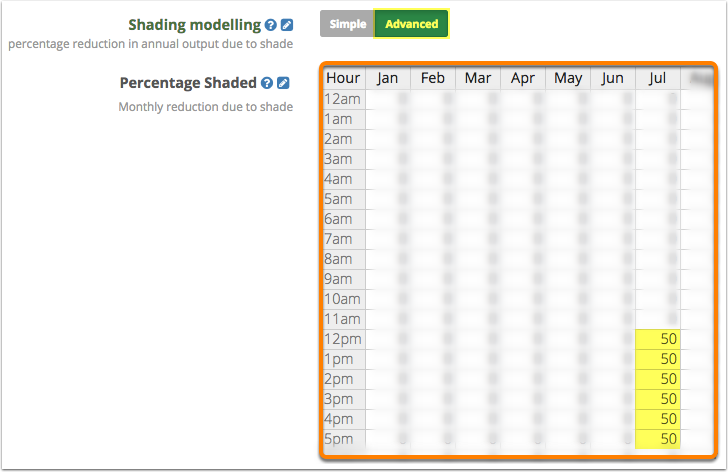Select the 2pm July shading value
Screen dimensions: 728x472
click(x=658, y=379)
